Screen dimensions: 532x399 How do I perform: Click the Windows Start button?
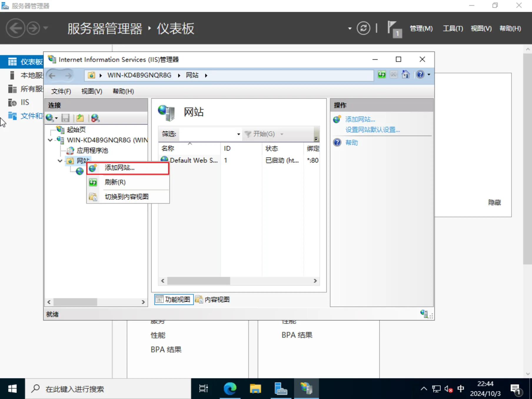coord(12,389)
